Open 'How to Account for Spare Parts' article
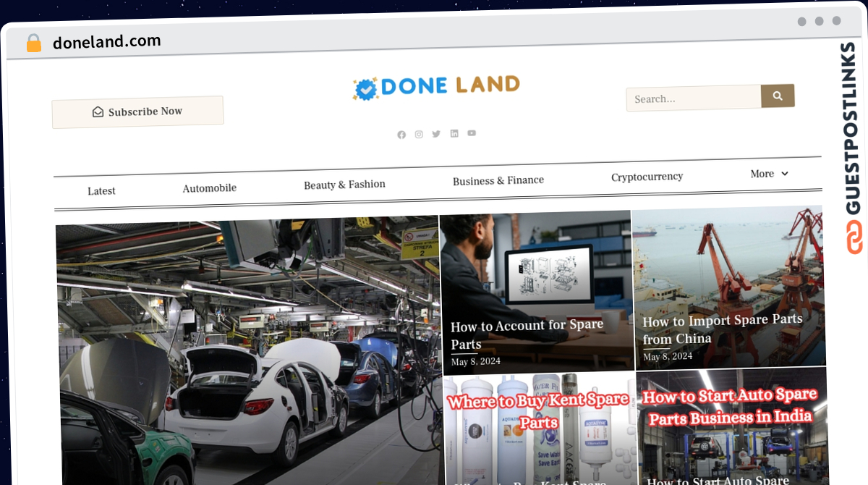 click(x=527, y=334)
